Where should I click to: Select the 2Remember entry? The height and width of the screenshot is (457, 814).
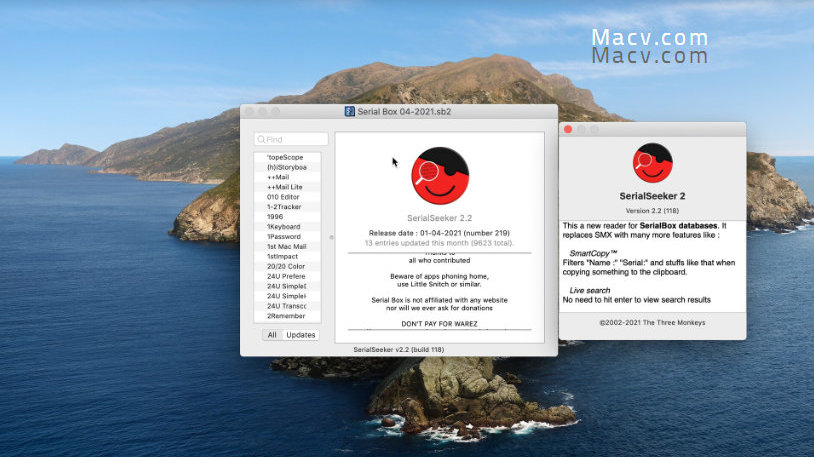[287, 316]
